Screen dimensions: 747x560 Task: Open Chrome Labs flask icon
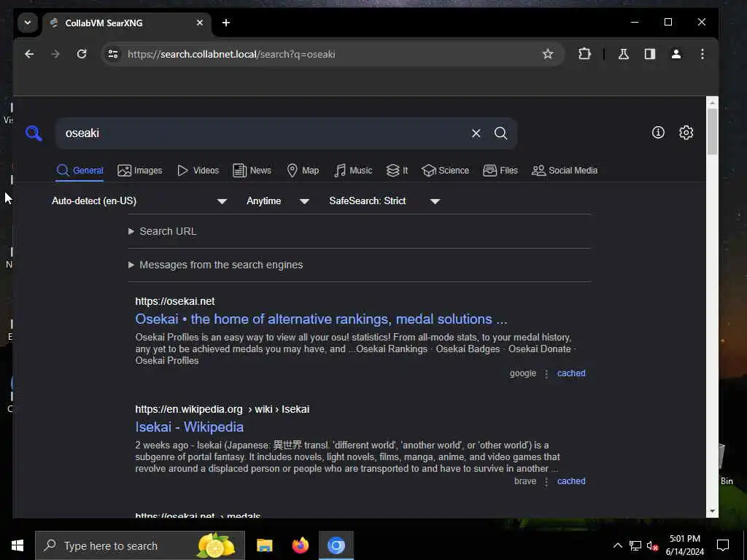pos(623,54)
